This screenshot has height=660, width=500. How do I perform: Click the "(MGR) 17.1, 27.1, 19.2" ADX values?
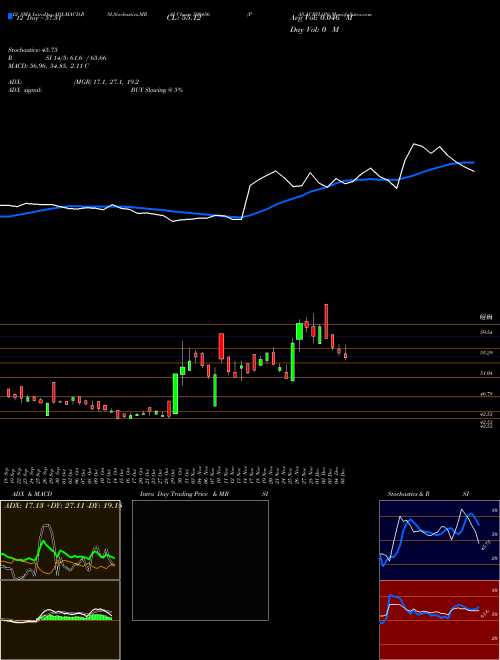click(x=106, y=82)
